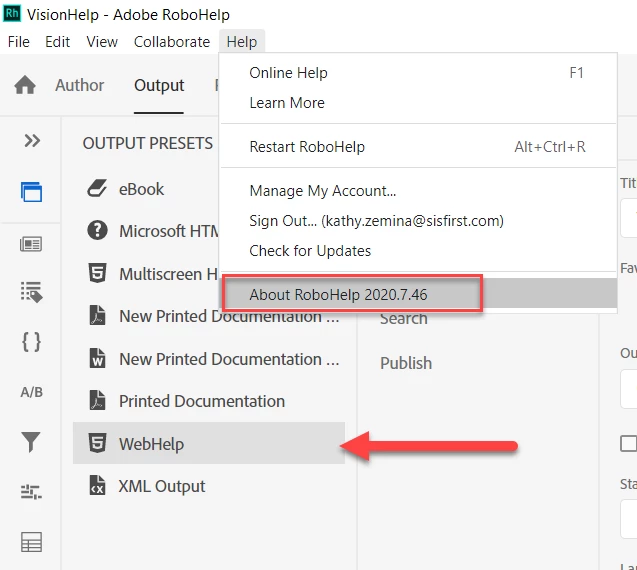637x570 pixels.
Task: Open the View menu
Action: click(x=102, y=42)
